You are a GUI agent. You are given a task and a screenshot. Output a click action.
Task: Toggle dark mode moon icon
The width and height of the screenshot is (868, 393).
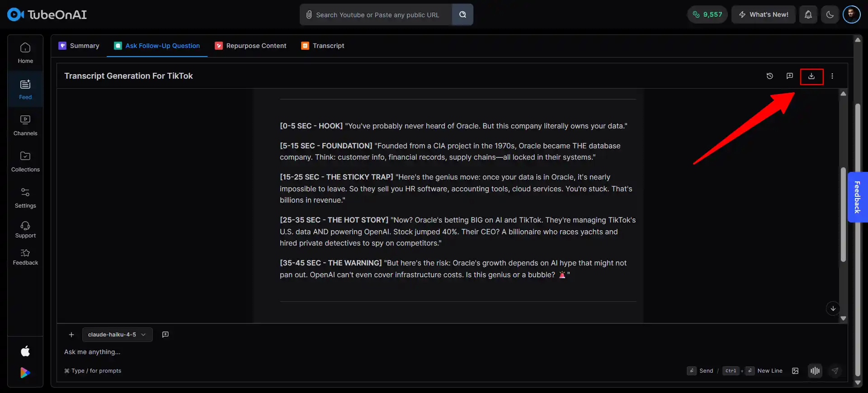(x=830, y=14)
